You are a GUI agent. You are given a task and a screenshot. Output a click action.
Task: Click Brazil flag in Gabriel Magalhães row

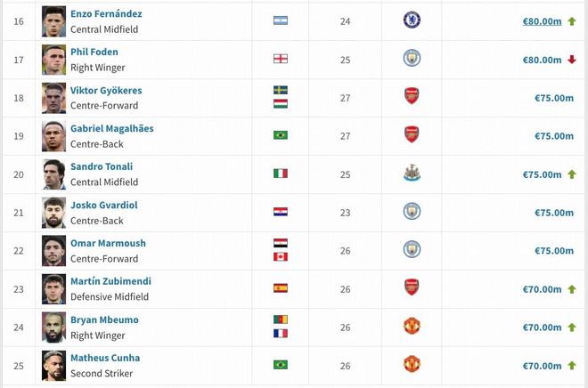click(x=281, y=135)
